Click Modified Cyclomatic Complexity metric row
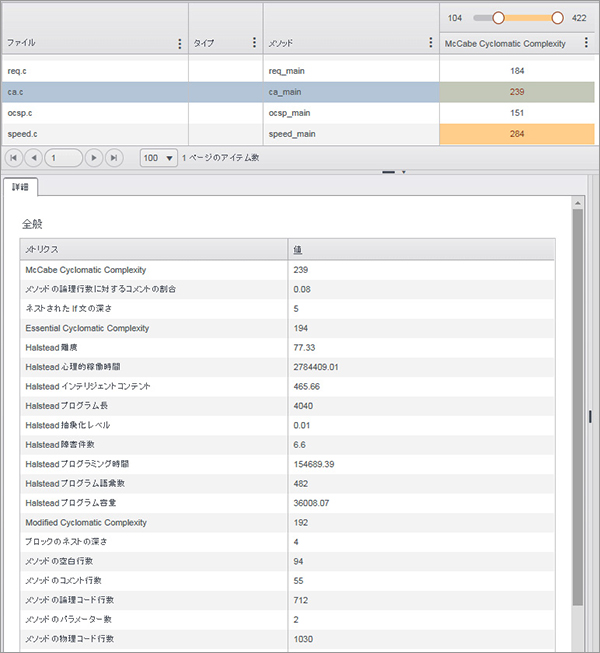The height and width of the screenshot is (653, 600). click(287, 523)
